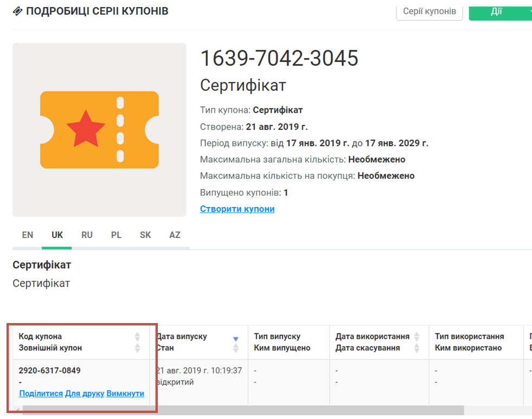Viewport: 532px width, 419px height.
Task: Sort by Дата використання using sort arrows
Action: (416, 337)
